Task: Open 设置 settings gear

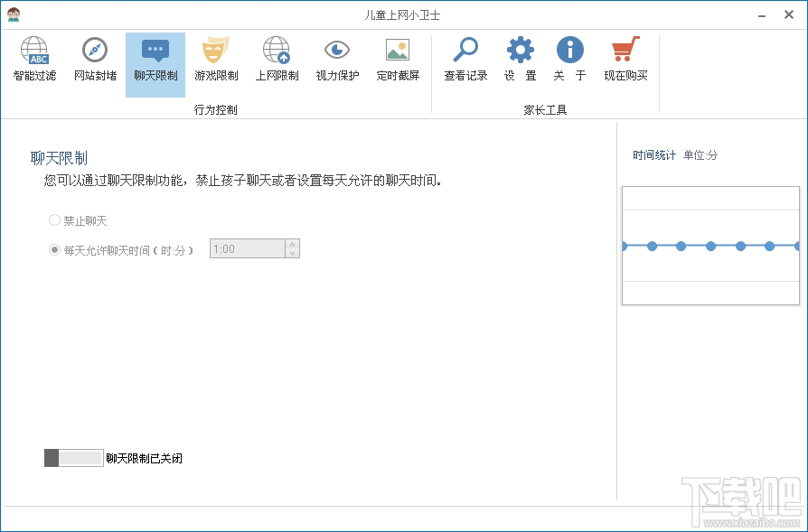Action: point(521,60)
